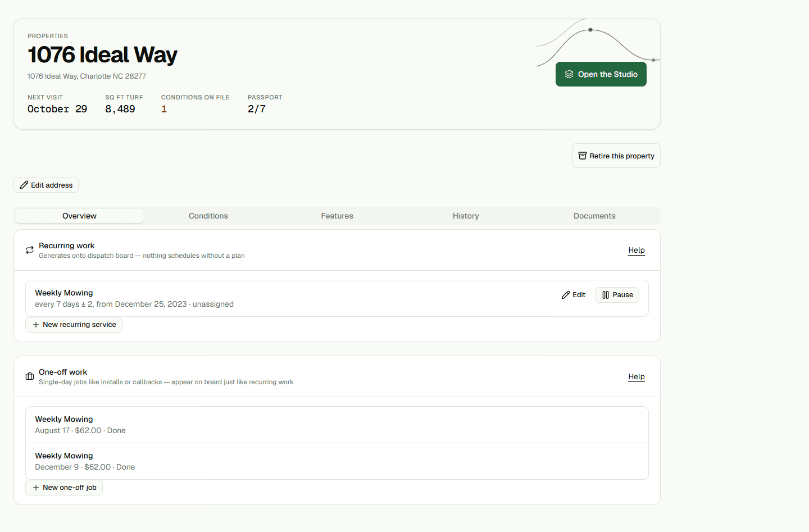Click the pencil icon beside Edit address
Screen dimensions: 809x532
pos(24,185)
